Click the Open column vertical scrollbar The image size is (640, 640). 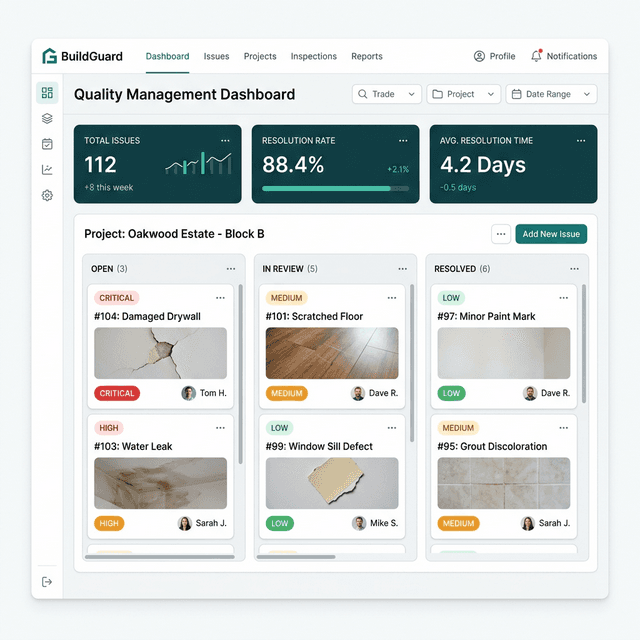tap(240, 375)
